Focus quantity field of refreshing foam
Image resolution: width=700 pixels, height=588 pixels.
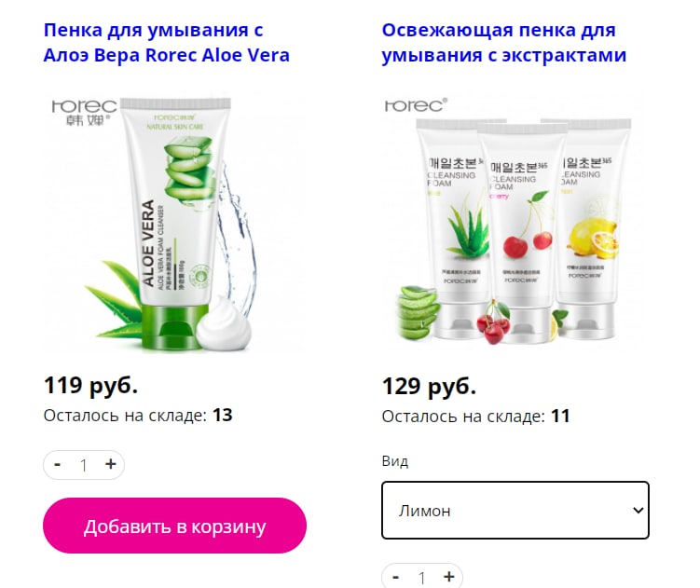(422, 578)
